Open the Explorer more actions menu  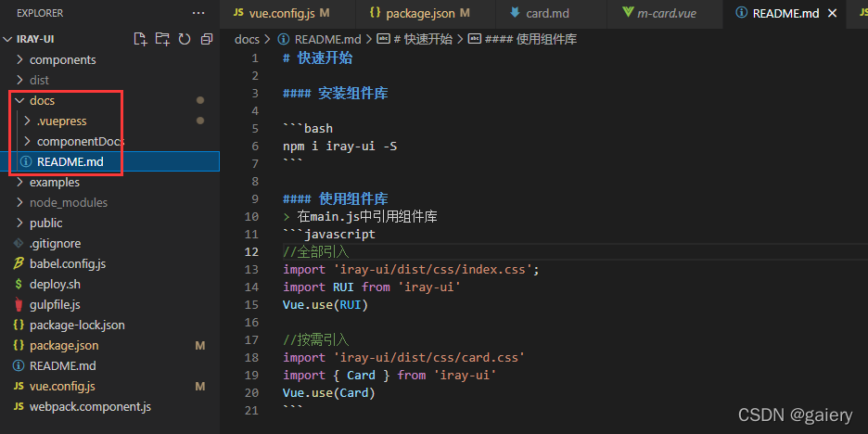pos(198,13)
